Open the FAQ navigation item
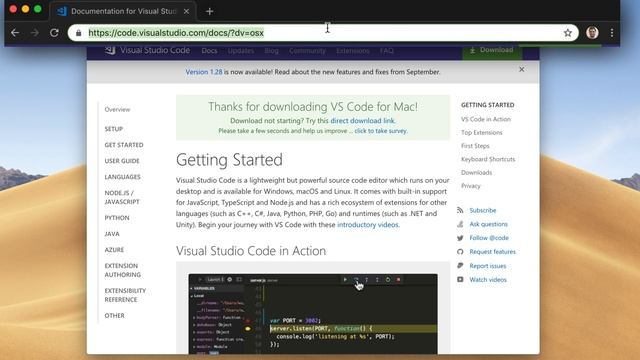Screen dimensions: 640x360 (x=387, y=51)
